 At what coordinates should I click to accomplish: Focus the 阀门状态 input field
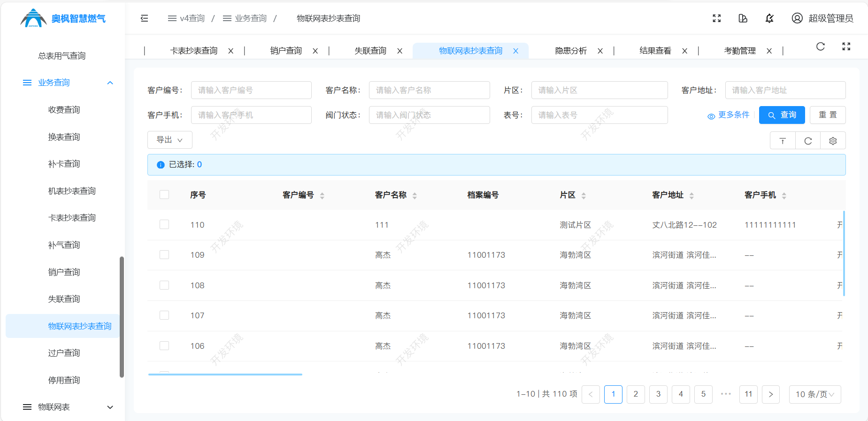[x=430, y=115]
